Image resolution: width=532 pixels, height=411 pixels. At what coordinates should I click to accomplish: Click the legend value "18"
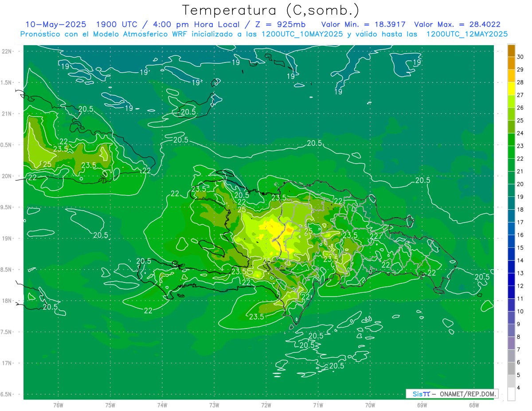point(520,209)
